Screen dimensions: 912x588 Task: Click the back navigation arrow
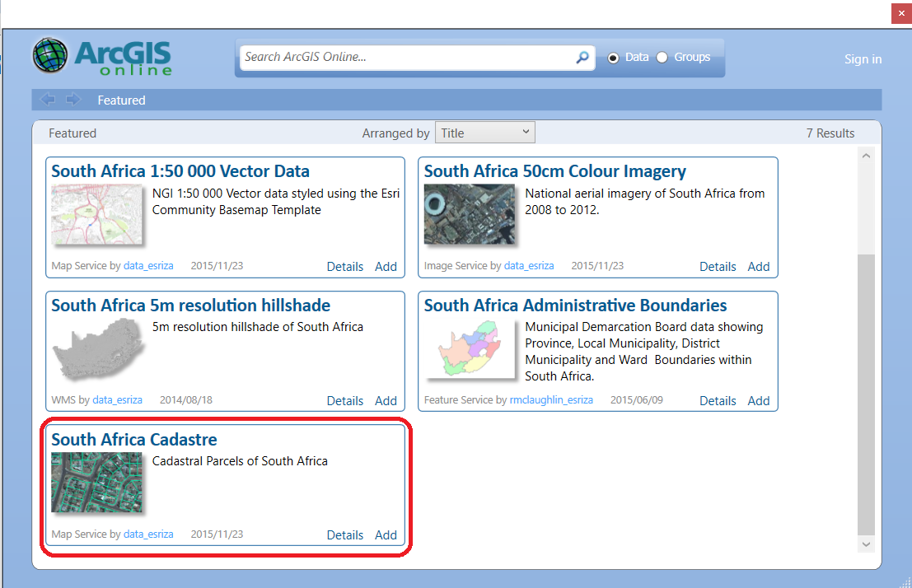pos(49,100)
